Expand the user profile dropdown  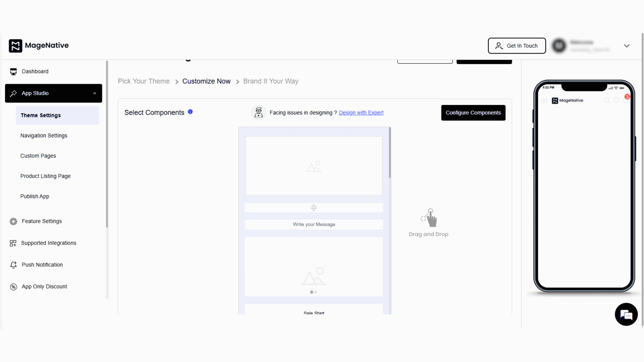[627, 46]
